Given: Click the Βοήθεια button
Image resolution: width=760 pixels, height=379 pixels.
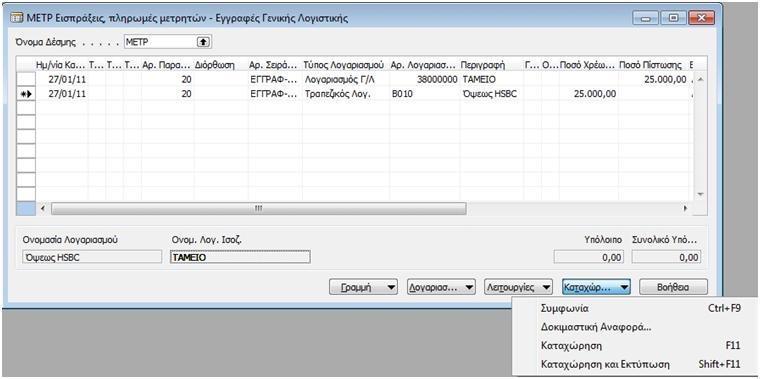Looking at the screenshot, I should [673, 287].
